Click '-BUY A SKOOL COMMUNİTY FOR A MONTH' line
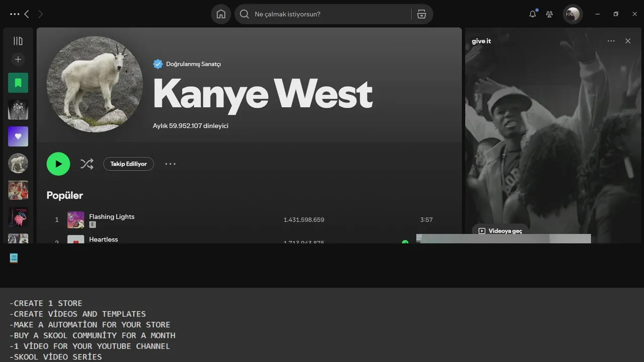Image resolution: width=644 pixels, height=362 pixels. coord(93,335)
